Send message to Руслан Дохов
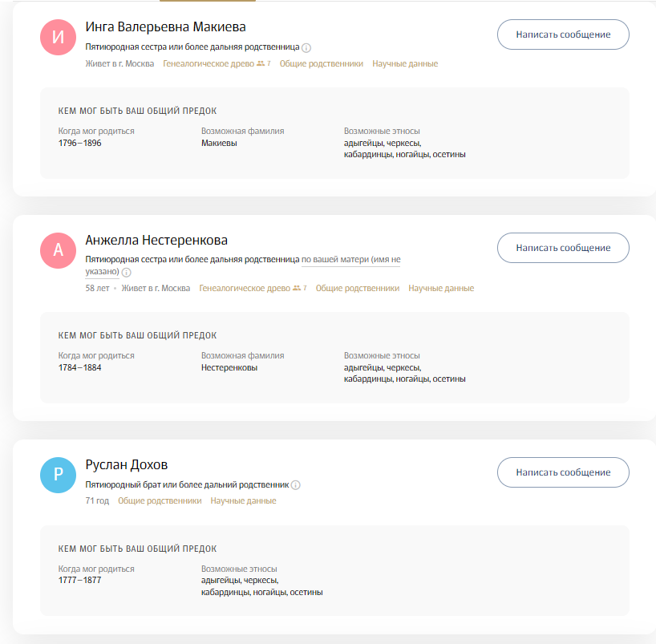 point(563,472)
